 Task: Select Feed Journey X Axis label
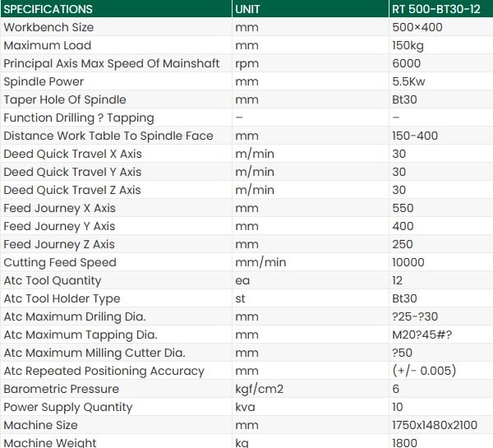pyautogui.click(x=60, y=209)
